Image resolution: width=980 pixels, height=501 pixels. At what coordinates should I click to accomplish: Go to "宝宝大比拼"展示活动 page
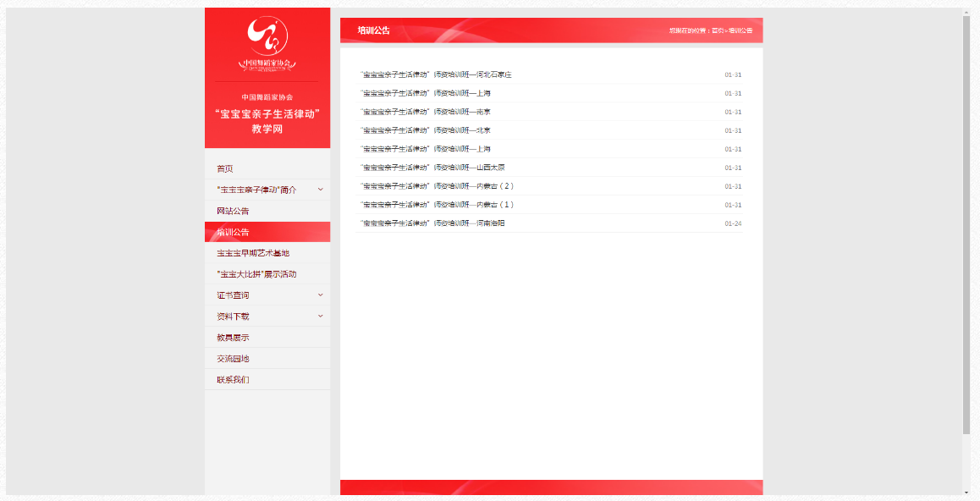pos(256,274)
